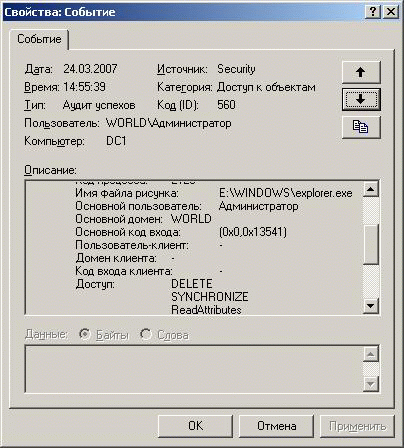Click Основной пользователь value Администратор
The width and height of the screenshot is (404, 448).
pyautogui.click(x=258, y=206)
